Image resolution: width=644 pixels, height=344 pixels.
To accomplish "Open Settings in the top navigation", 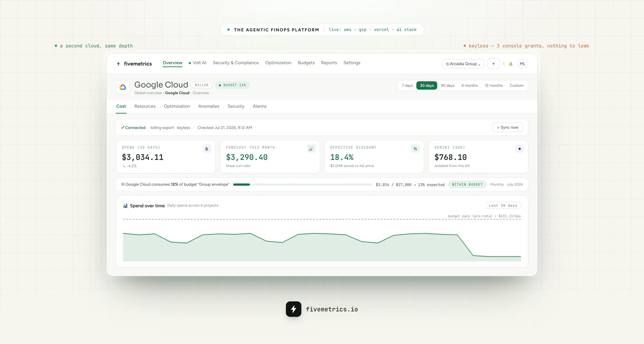I will click(x=352, y=63).
